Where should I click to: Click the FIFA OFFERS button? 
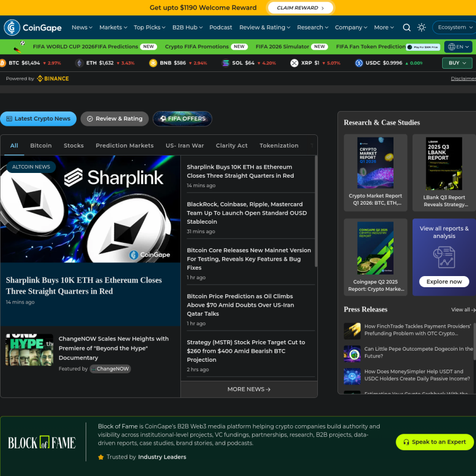point(182,118)
